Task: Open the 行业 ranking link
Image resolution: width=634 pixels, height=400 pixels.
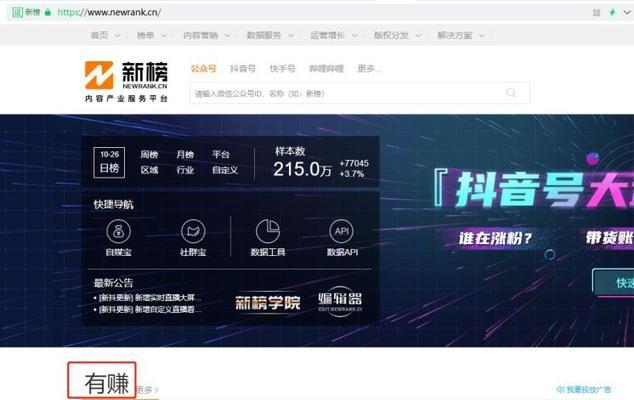Action: 185,170
